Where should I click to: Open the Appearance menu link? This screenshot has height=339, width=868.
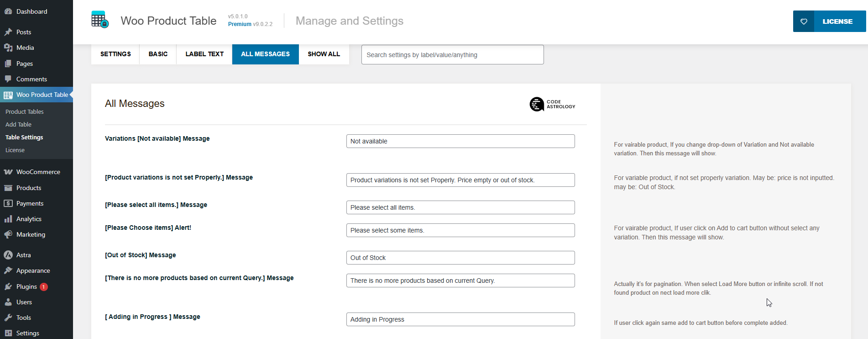click(33, 270)
